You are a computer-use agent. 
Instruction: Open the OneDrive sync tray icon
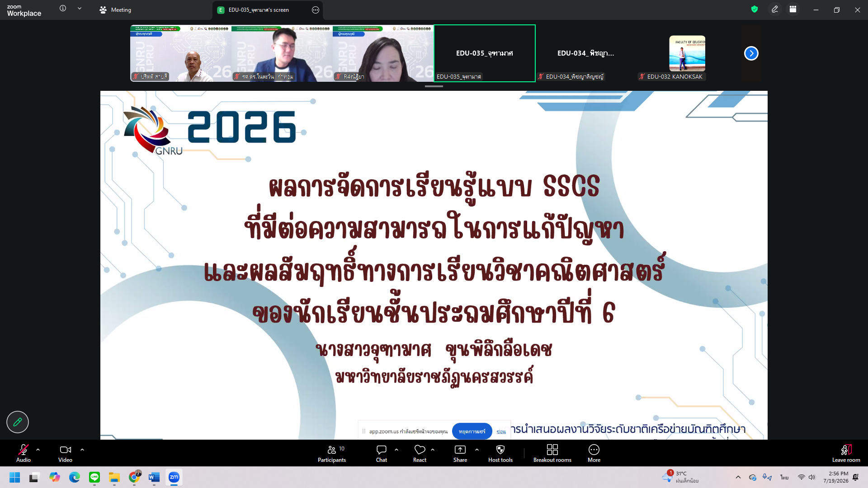753,477
